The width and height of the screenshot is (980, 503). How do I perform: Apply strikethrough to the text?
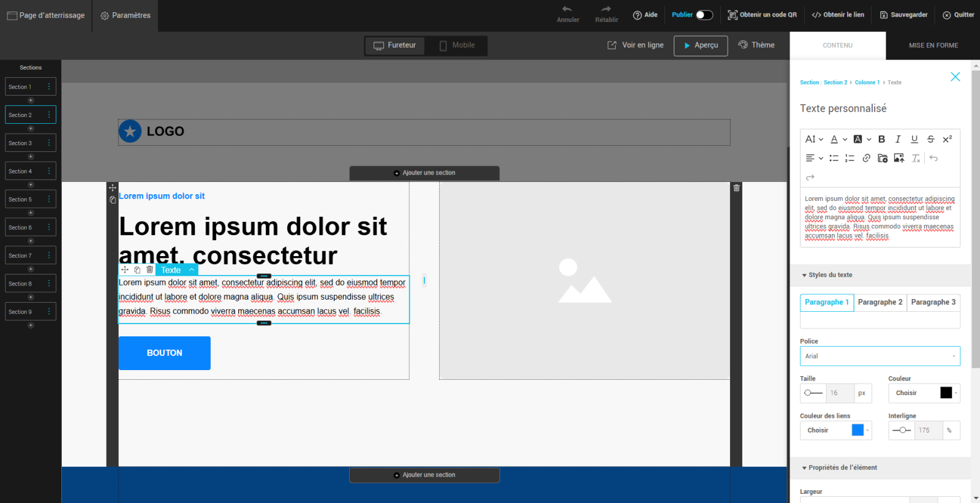pos(930,139)
